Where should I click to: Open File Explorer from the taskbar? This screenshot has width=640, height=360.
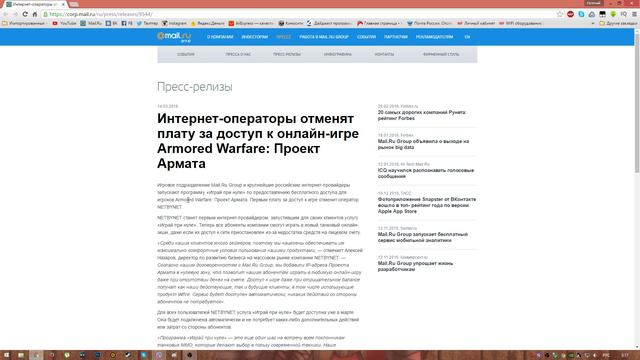coord(21,355)
